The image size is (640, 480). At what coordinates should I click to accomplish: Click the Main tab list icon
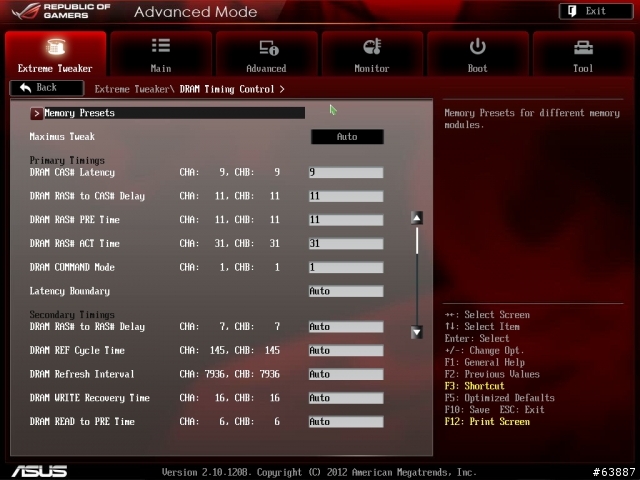[161, 45]
